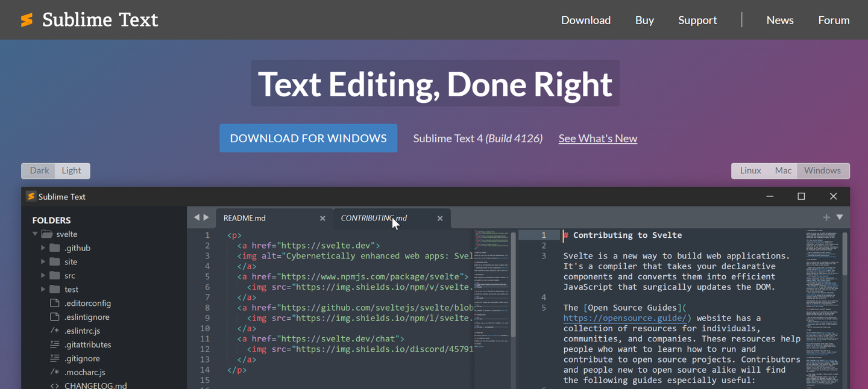Click the CHANGELOG.md markup file icon

pyautogui.click(x=55, y=386)
